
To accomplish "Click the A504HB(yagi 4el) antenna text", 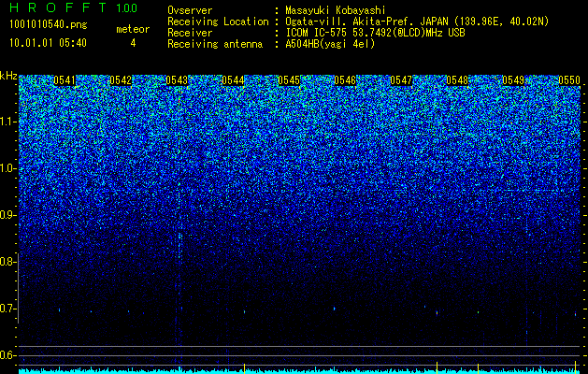I will [x=330, y=44].
